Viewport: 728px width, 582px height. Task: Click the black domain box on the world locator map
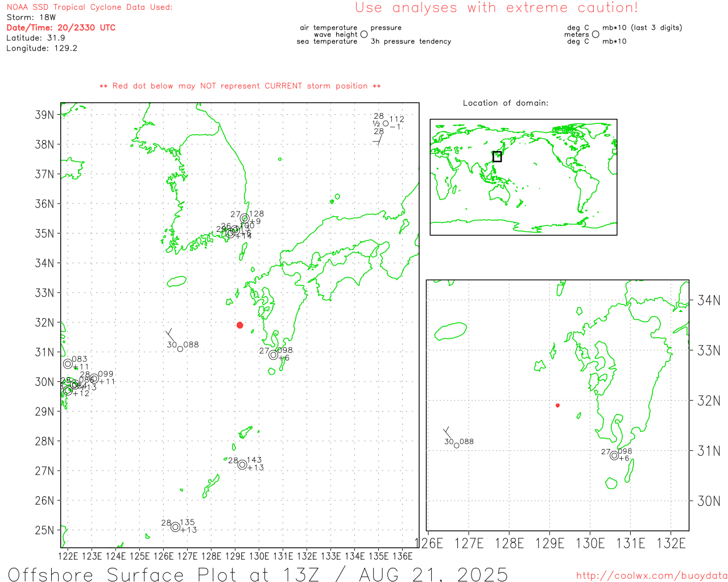point(497,156)
